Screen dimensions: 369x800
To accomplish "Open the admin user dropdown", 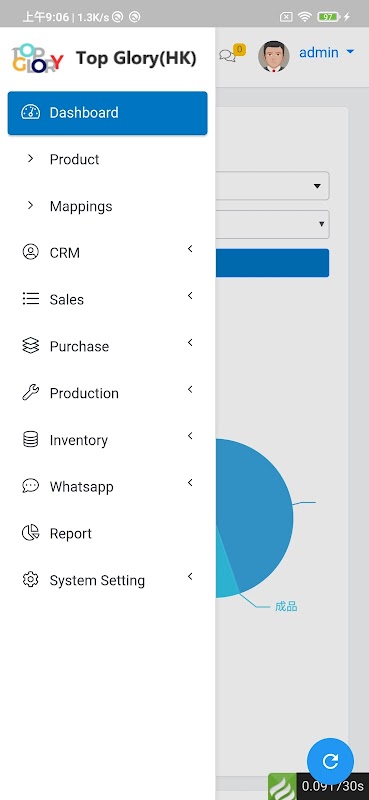I will coord(326,53).
